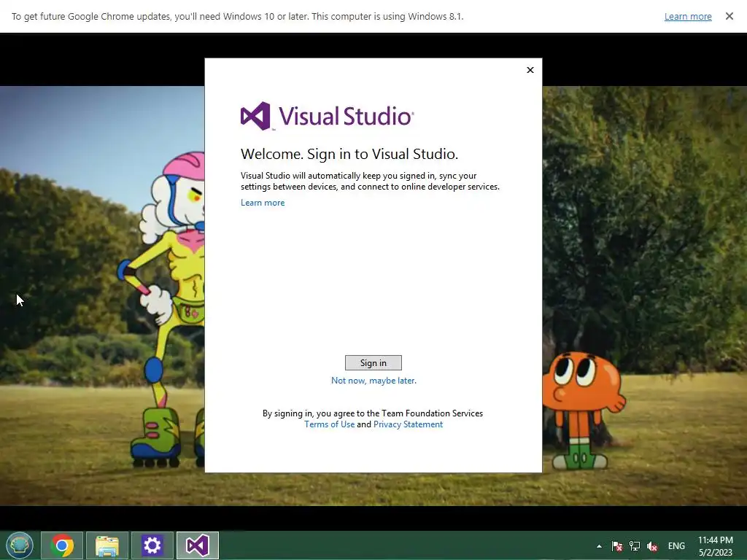The width and height of the screenshot is (747, 560).
Task: Open the Privacy Statement link
Action: coord(408,424)
